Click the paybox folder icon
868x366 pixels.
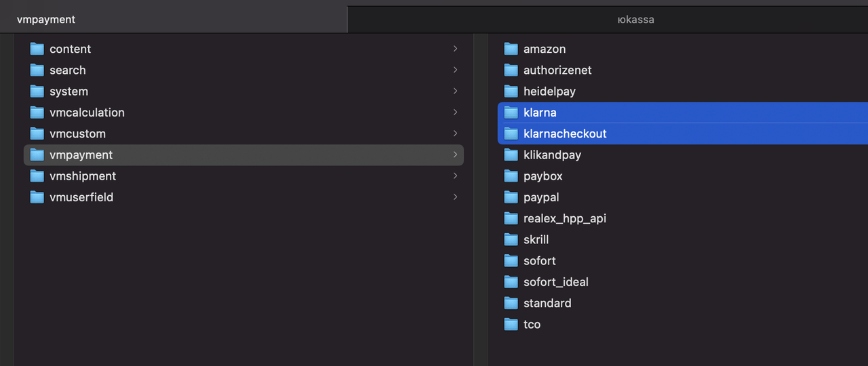(x=511, y=176)
